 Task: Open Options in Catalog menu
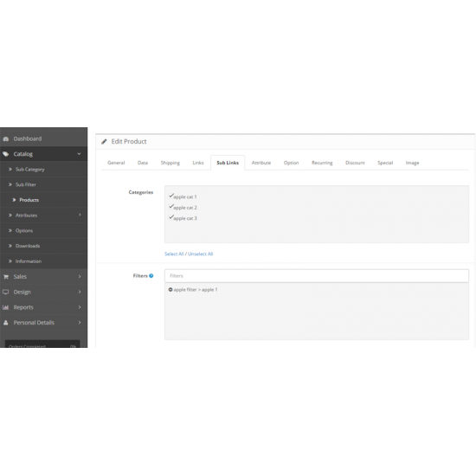pos(24,230)
